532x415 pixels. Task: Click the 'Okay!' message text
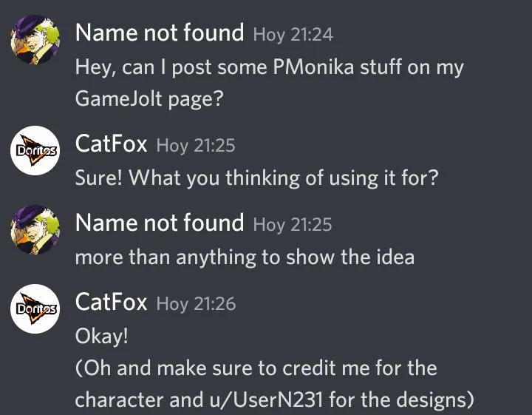point(102,336)
